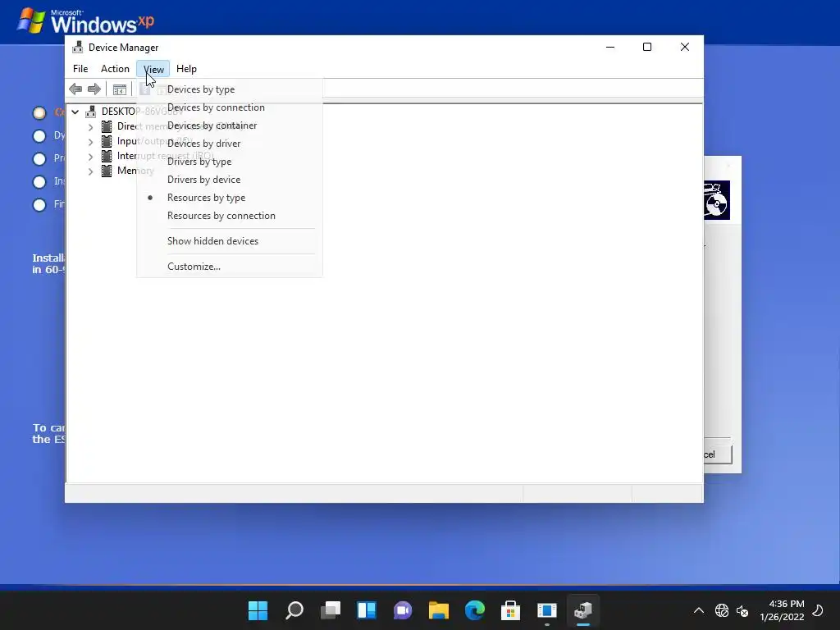Click the Show/Hide Console Tree toolbar icon
This screenshot has width=840, height=630.
[x=120, y=89]
